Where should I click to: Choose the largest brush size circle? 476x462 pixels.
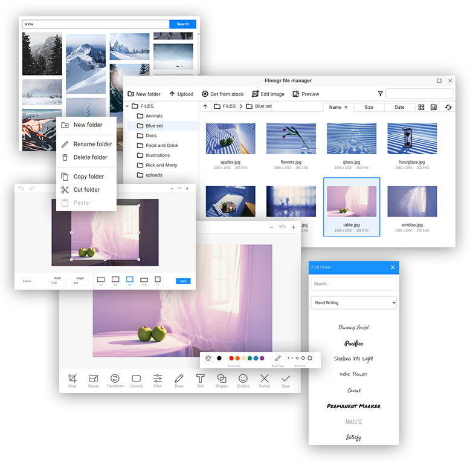[310, 358]
